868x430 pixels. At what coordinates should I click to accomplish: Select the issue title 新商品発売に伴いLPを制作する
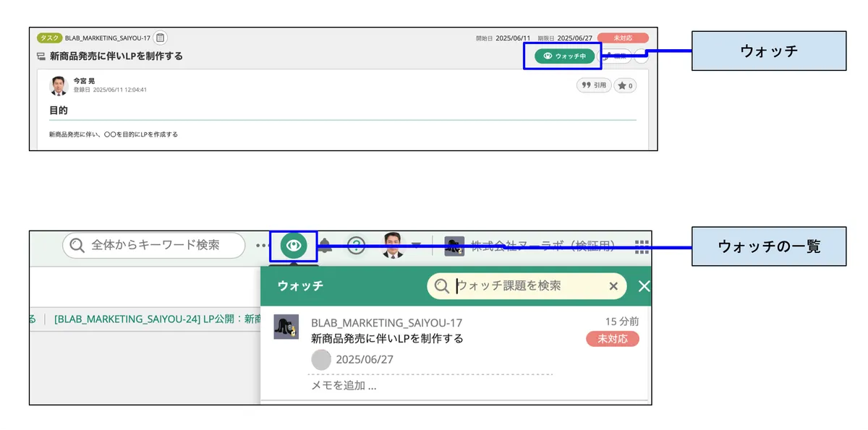click(x=116, y=56)
